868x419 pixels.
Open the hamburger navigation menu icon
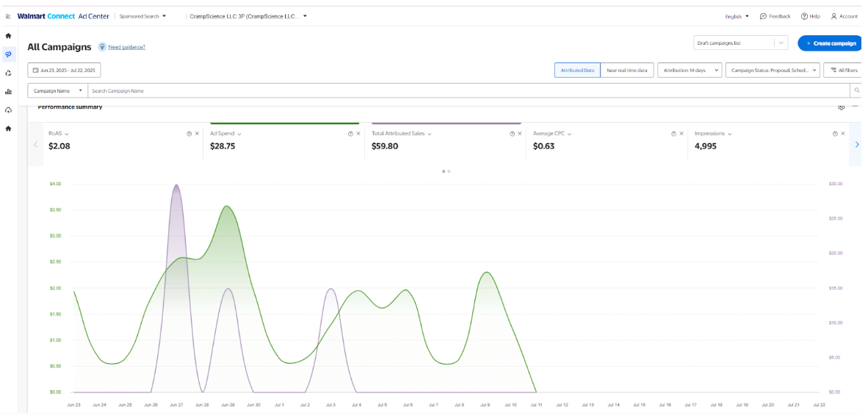pos(8,17)
